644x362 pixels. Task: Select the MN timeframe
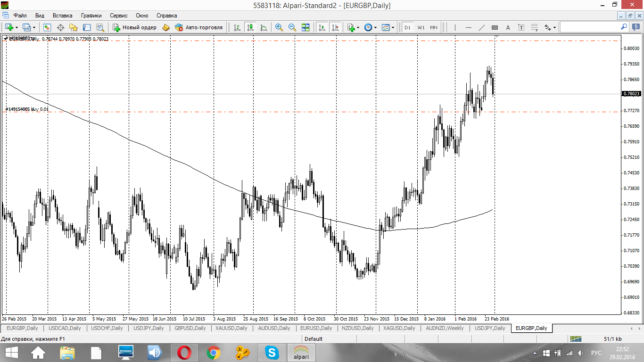[434, 27]
